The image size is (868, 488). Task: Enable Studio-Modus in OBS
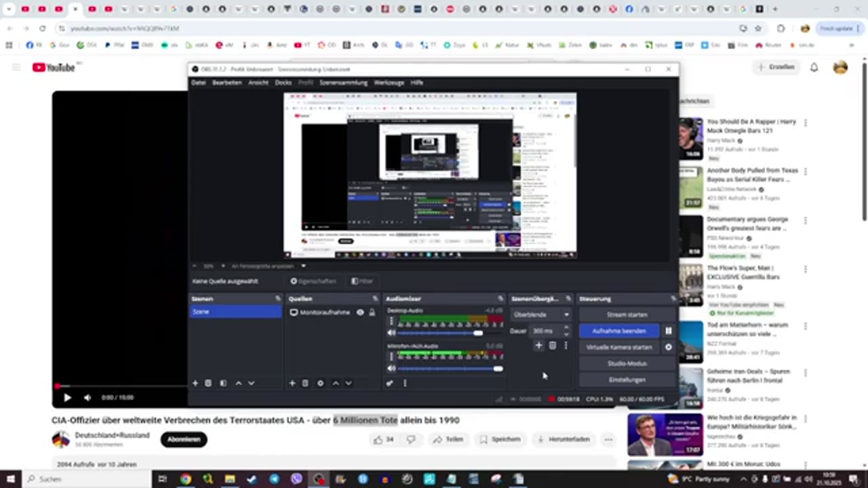[627, 363]
